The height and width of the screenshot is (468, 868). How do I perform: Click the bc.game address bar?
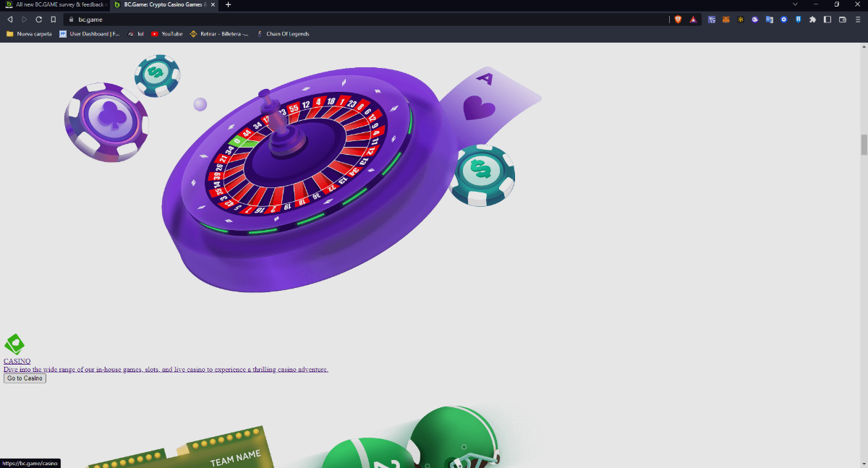coord(362,20)
